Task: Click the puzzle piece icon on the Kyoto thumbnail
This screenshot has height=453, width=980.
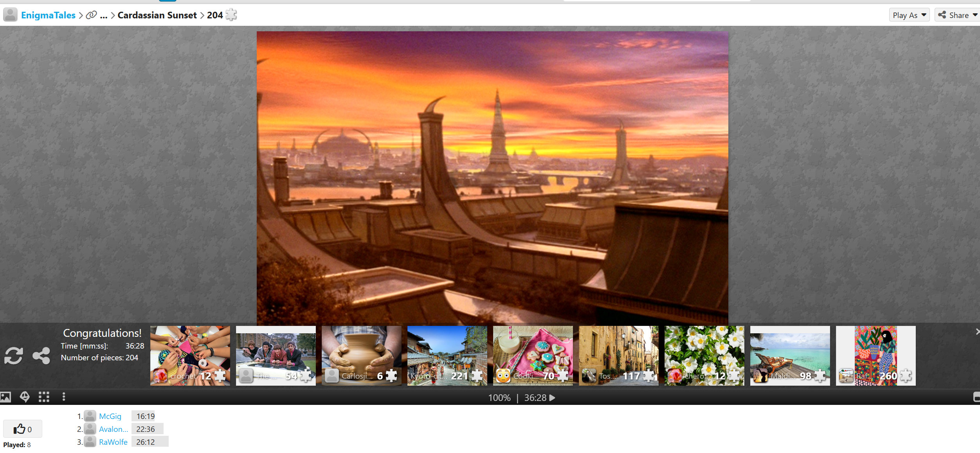Action: point(477,376)
